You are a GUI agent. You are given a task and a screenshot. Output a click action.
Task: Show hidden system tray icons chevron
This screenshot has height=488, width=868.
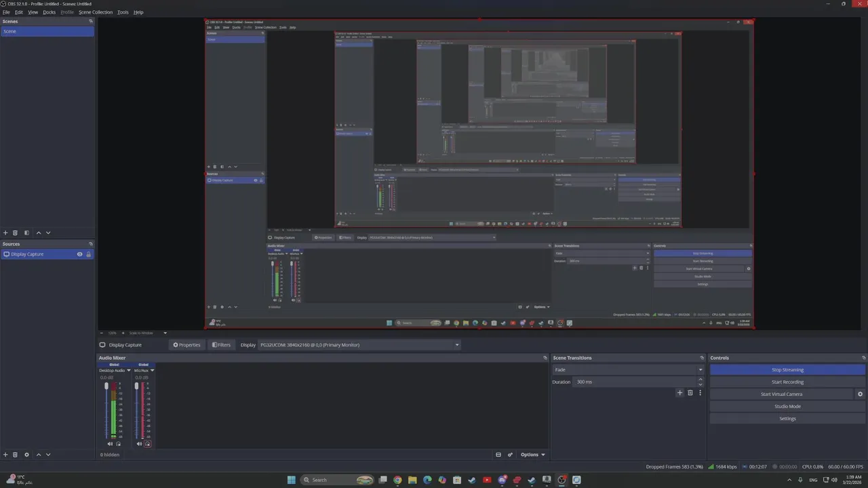click(789, 480)
